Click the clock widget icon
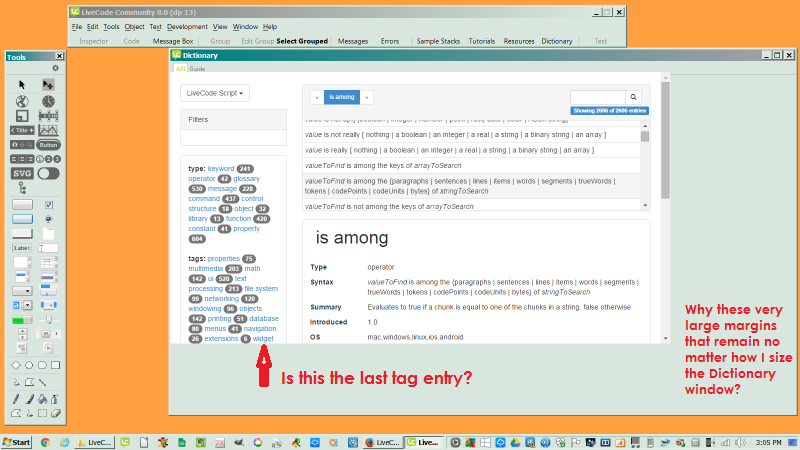Image resolution: width=800 pixels, height=450 pixels. tap(48, 102)
